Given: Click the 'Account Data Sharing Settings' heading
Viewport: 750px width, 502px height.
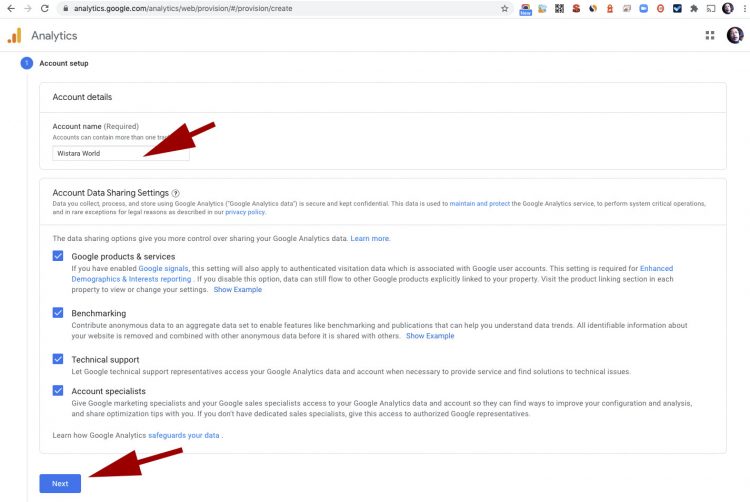Looking at the screenshot, I should (x=110, y=193).
